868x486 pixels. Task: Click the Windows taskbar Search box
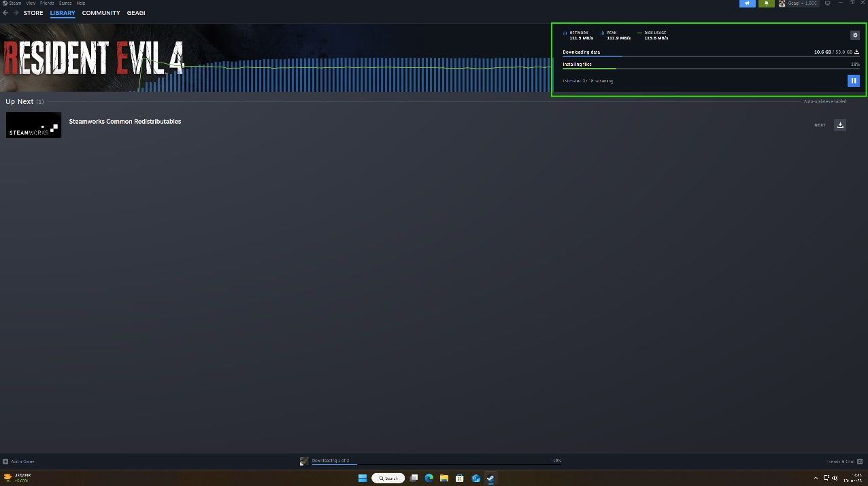click(388, 478)
